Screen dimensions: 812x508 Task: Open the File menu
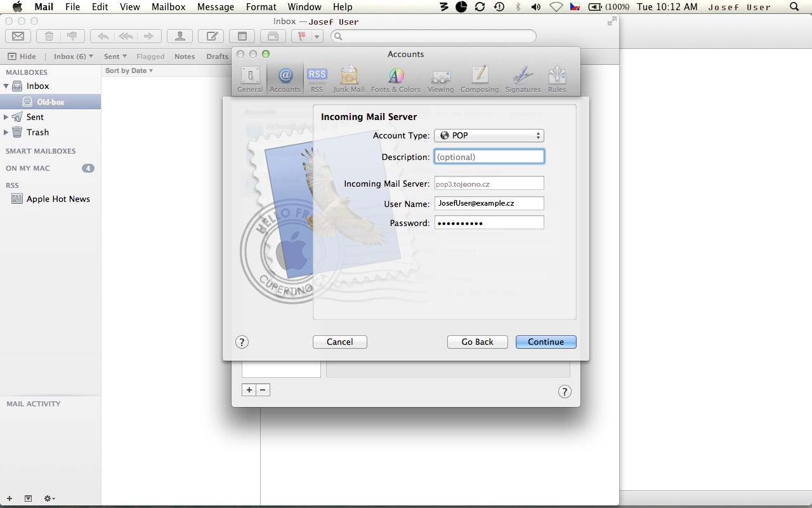point(72,7)
